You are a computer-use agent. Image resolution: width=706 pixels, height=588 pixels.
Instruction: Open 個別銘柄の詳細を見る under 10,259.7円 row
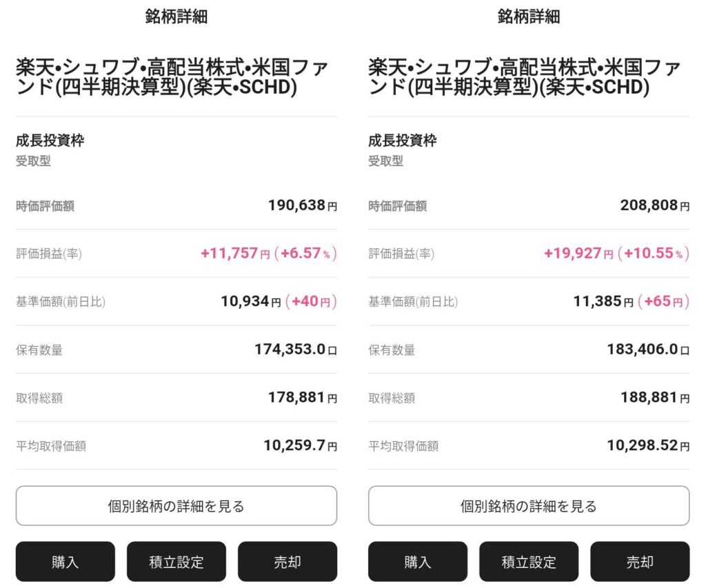pyautogui.click(x=176, y=506)
